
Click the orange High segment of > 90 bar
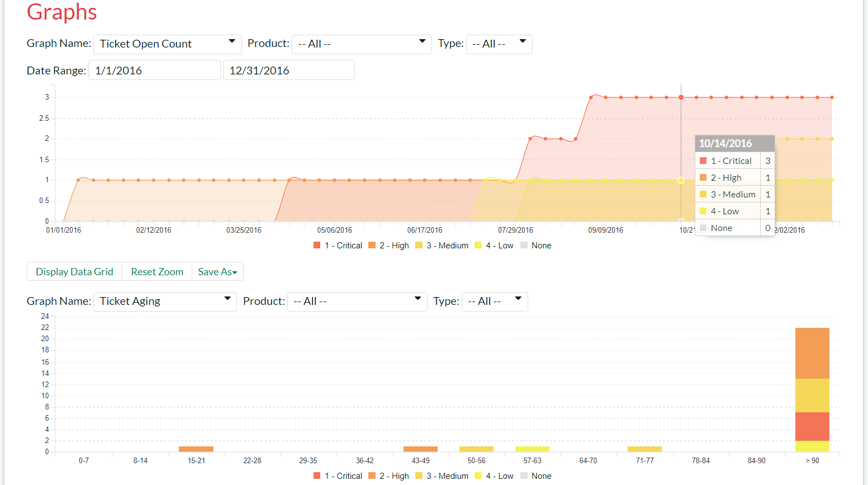(812, 353)
